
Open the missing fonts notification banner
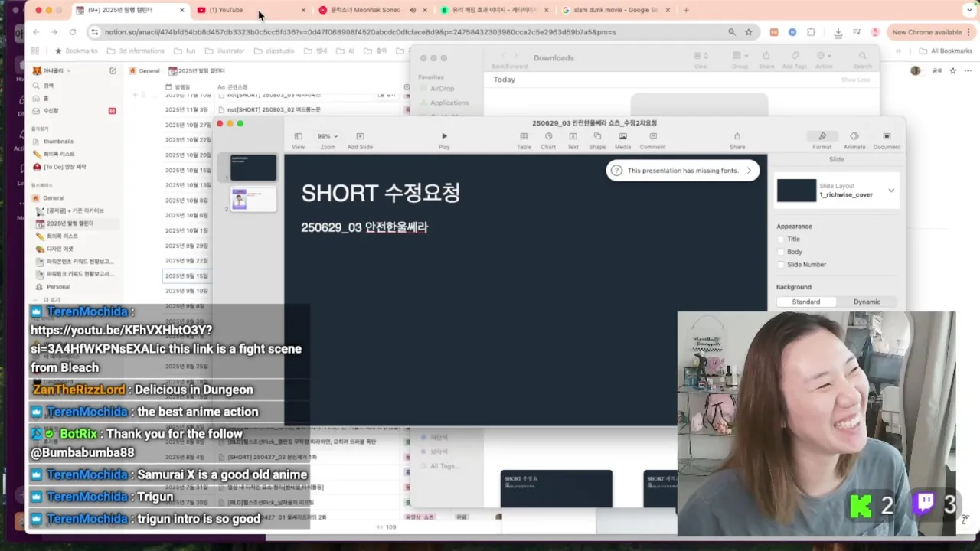click(683, 171)
